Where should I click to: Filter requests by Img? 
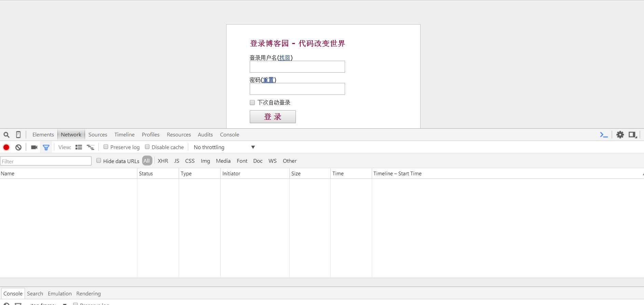[x=205, y=161]
